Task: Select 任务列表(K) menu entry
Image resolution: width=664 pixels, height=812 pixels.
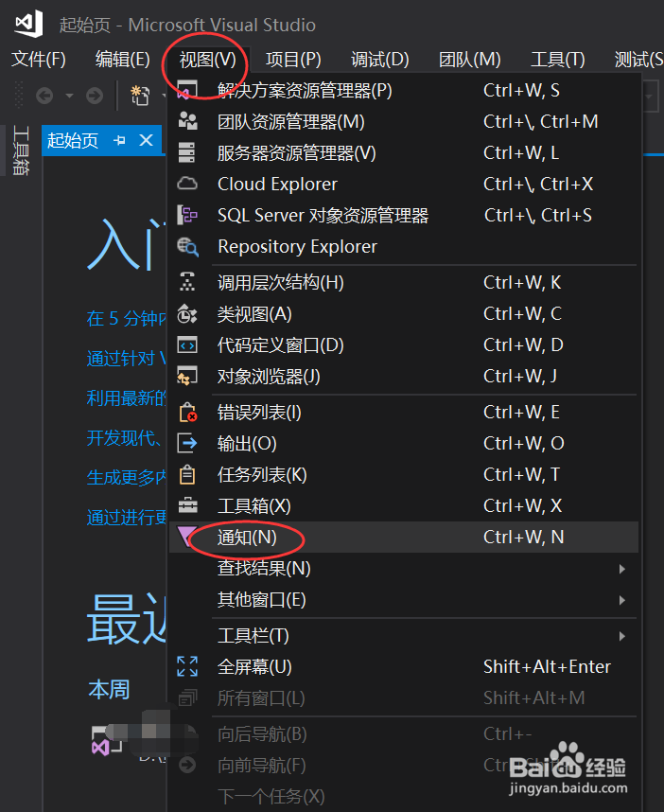Action: [404, 474]
